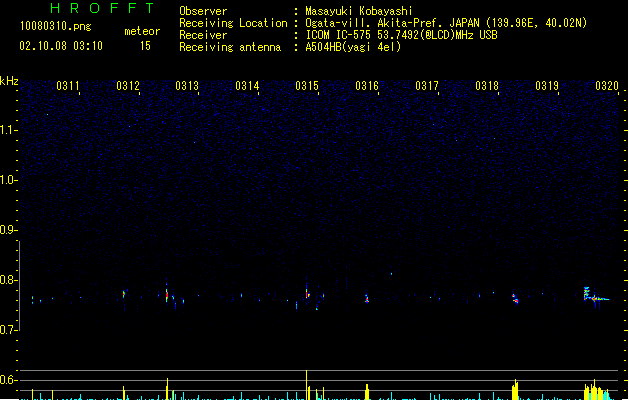Click the 0.7 kHz axis value
Viewport: 629px width, 400px height.
[8, 330]
